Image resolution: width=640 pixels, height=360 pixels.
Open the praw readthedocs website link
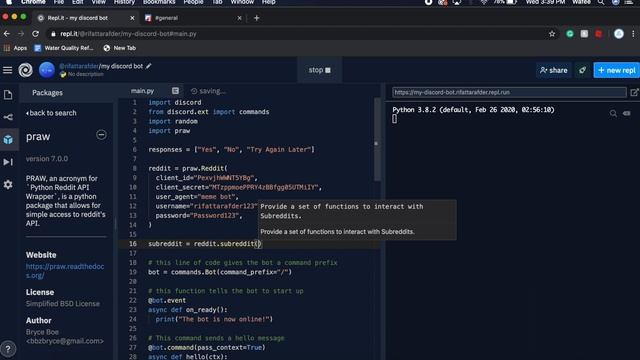click(x=65, y=271)
